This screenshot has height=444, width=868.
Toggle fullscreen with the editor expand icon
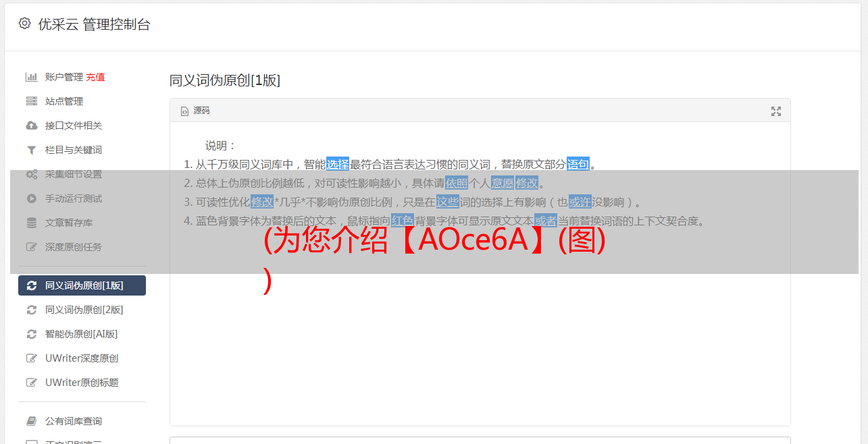click(x=776, y=111)
